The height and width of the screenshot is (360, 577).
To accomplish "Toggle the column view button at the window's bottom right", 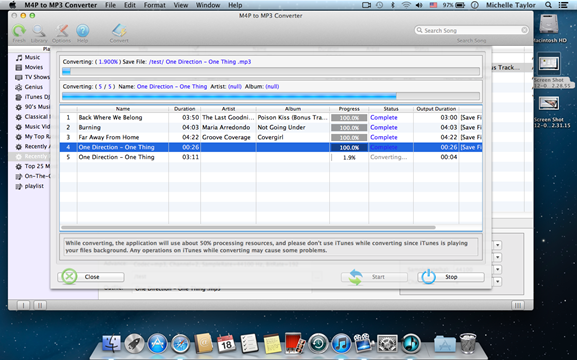I will coord(517,305).
